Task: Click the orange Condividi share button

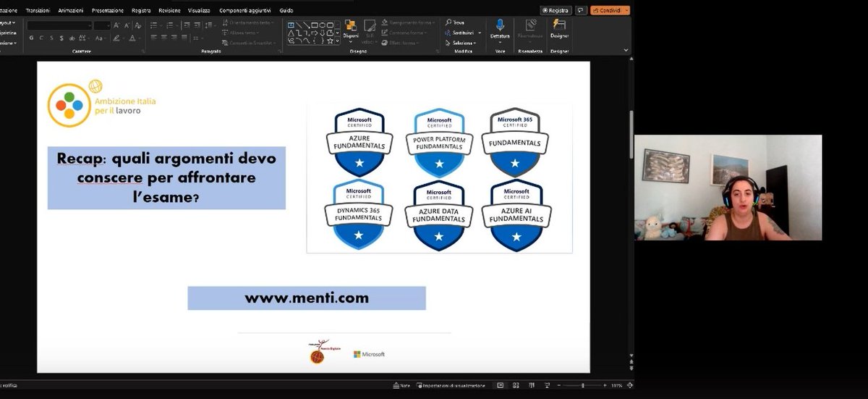Action: coord(606,11)
